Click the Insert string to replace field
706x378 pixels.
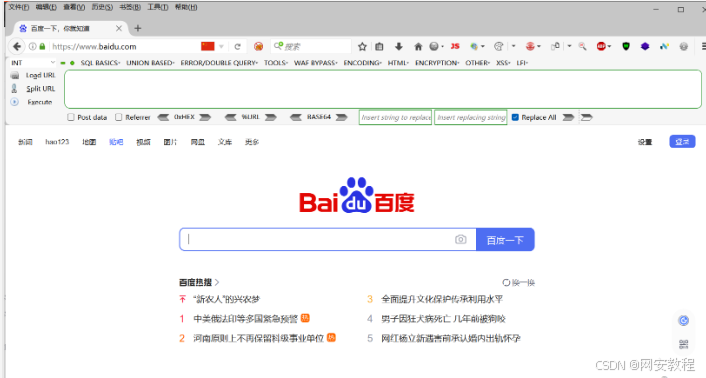395,117
